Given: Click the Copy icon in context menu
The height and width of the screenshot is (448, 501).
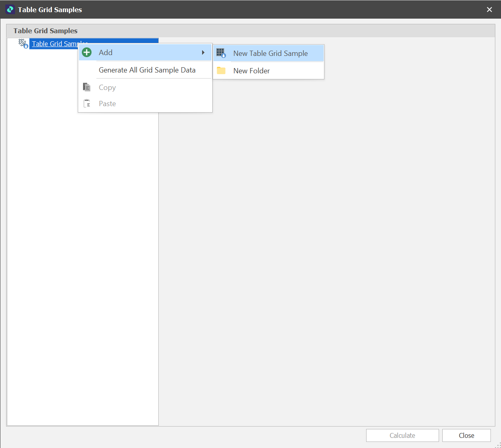Looking at the screenshot, I should click(x=87, y=87).
